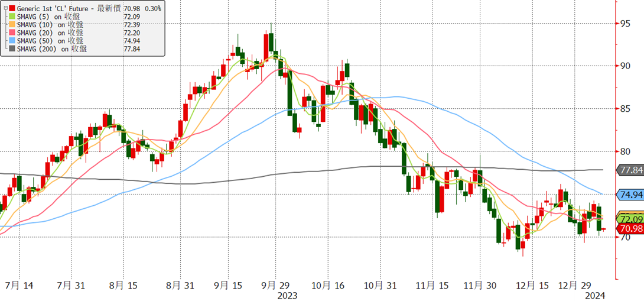Image resolution: width=644 pixels, height=301 pixels.
Task: Click the 90 price axis label
Action: pos(625,66)
